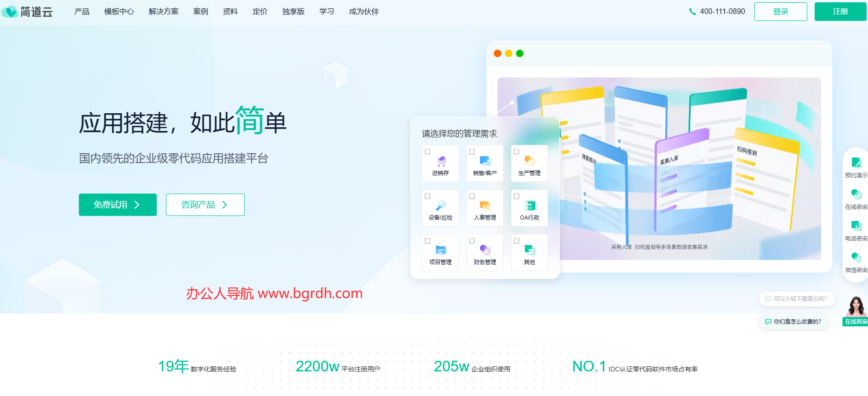The height and width of the screenshot is (396, 868).
Task: Click the 400-111-0890 phone number
Action: coord(722,12)
